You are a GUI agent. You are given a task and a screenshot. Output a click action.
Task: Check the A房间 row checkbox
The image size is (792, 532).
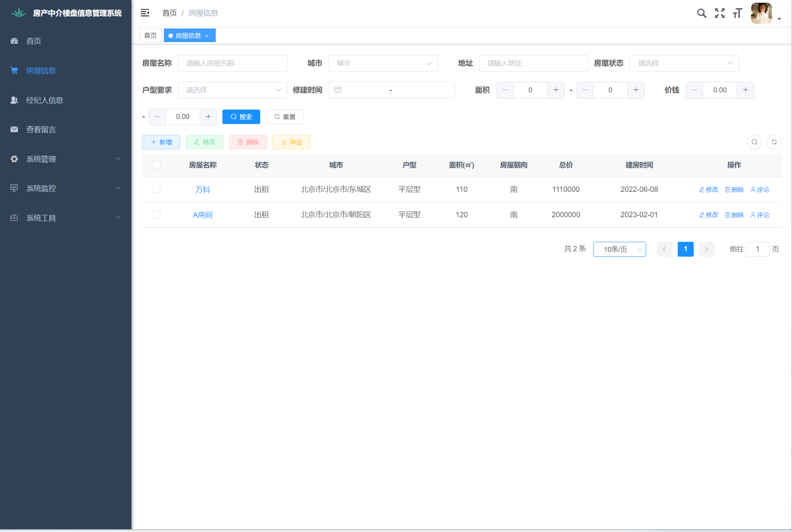pos(156,215)
